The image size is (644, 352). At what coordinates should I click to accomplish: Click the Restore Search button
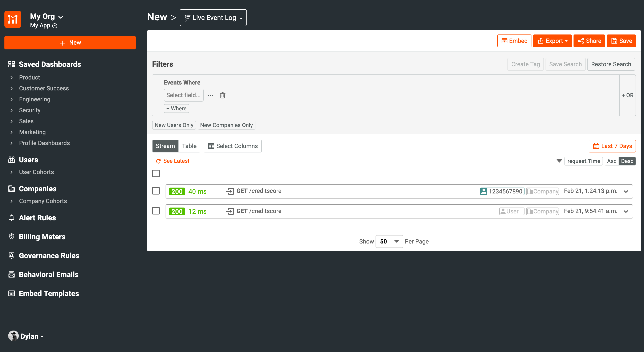611,64
